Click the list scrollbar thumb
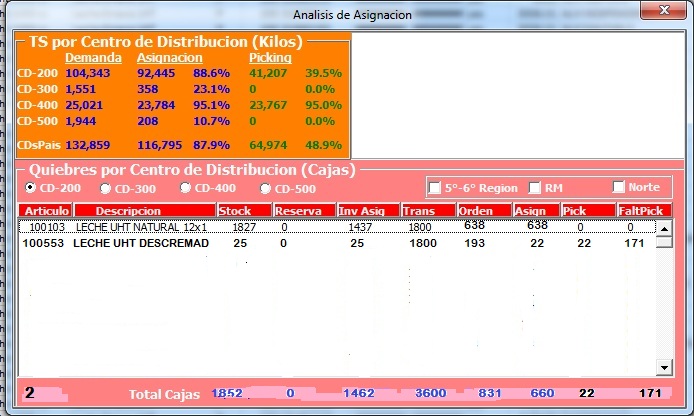Image resolution: width=694 pixels, height=416 pixels. 664,242
